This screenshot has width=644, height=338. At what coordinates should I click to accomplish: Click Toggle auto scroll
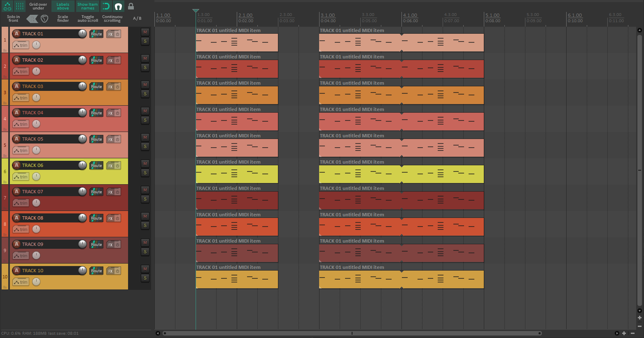click(x=88, y=19)
